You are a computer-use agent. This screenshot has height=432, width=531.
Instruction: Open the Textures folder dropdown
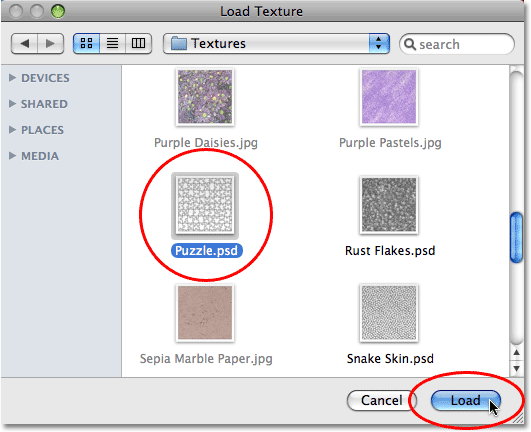pos(276,44)
